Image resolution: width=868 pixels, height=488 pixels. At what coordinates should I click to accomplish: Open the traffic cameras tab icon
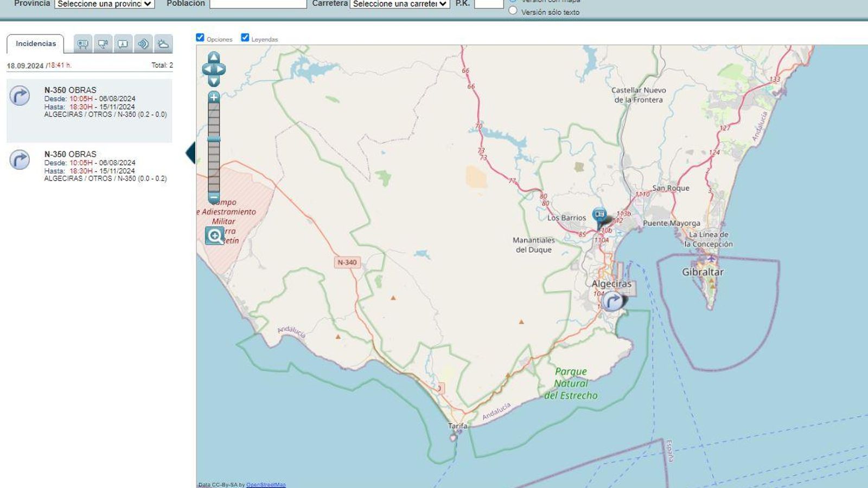point(103,44)
